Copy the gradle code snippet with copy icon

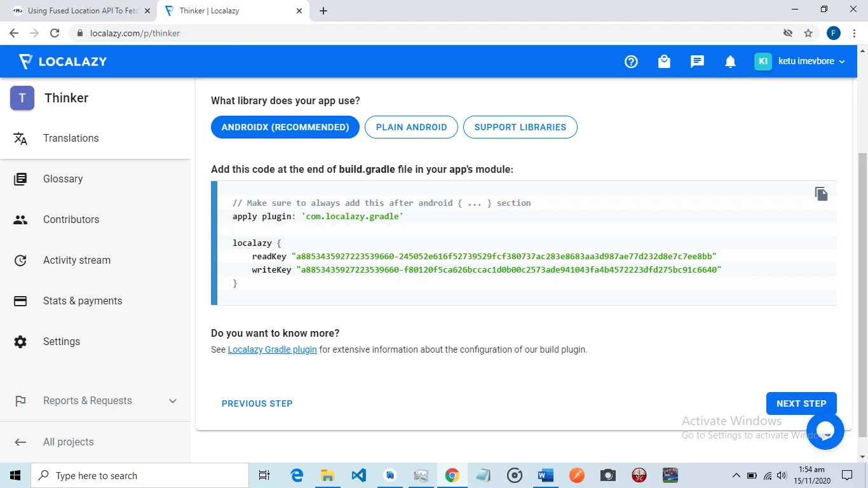pos(822,194)
